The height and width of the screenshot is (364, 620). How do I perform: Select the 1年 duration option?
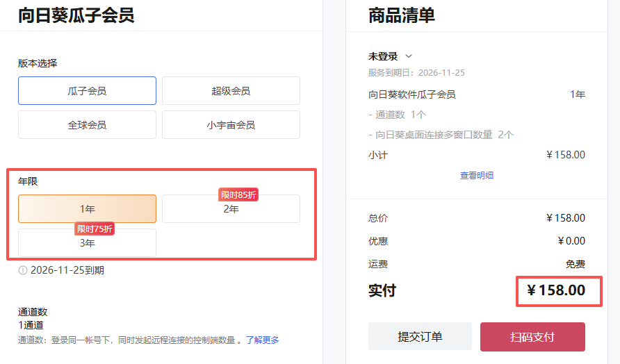[x=87, y=208]
